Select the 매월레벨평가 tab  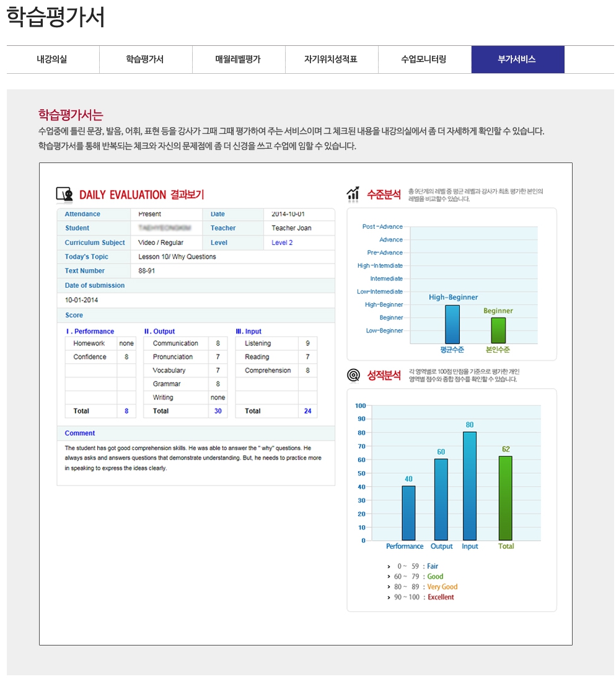238,60
